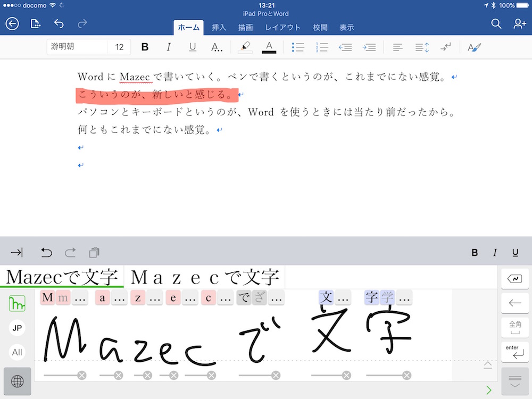Decrease paragraph indent
Viewport: 532px width, 399px height.
(345, 47)
